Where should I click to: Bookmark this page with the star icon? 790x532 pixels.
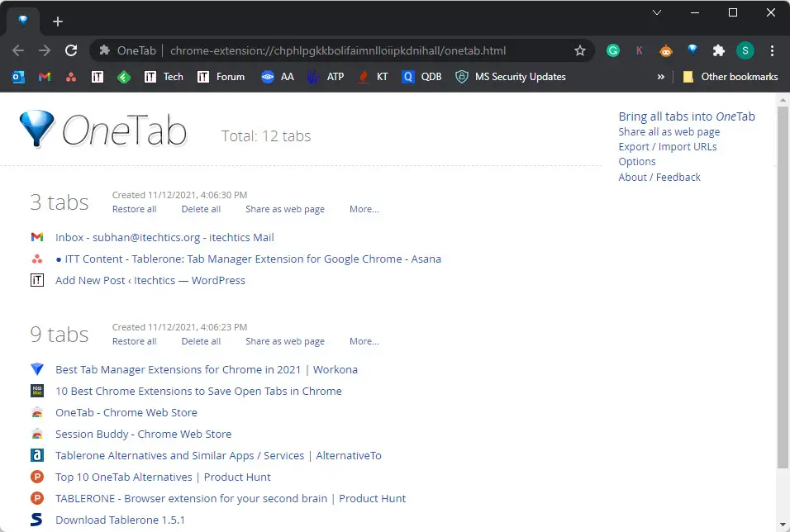[x=580, y=50]
